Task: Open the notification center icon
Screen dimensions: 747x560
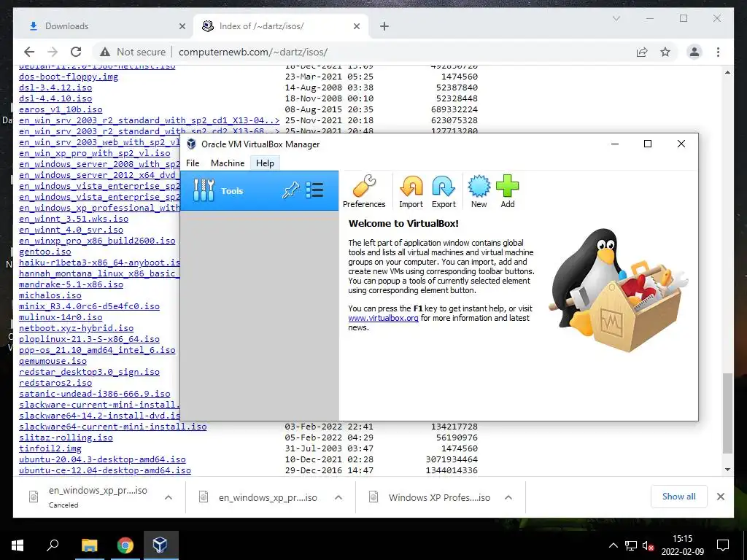Action: coord(723,545)
